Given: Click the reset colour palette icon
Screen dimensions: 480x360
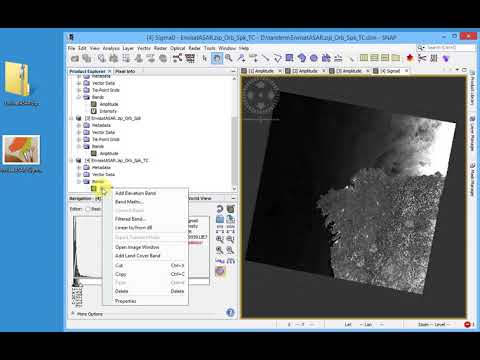Looking at the screenshot, I should point(220,209).
